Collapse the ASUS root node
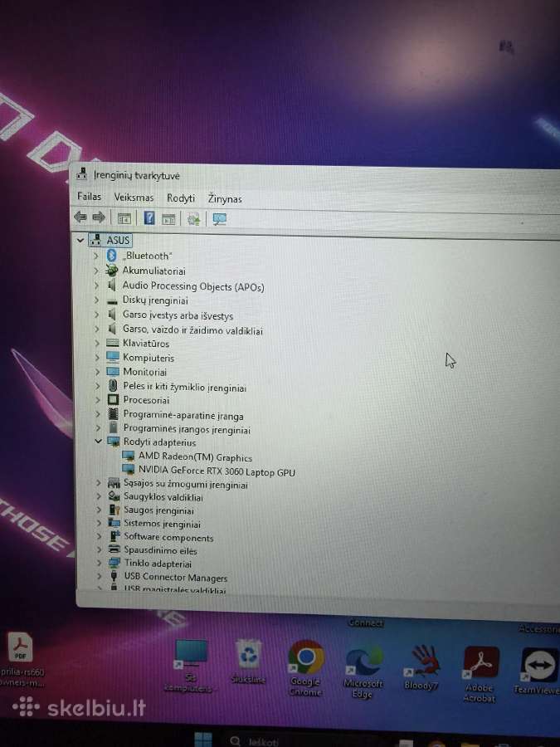Viewport: 560px width, 747px height. coord(80,240)
